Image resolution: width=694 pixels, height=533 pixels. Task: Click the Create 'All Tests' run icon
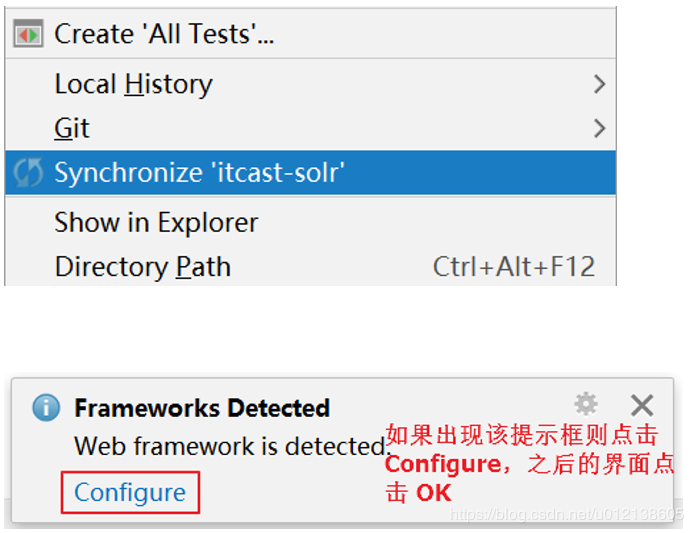tap(28, 34)
